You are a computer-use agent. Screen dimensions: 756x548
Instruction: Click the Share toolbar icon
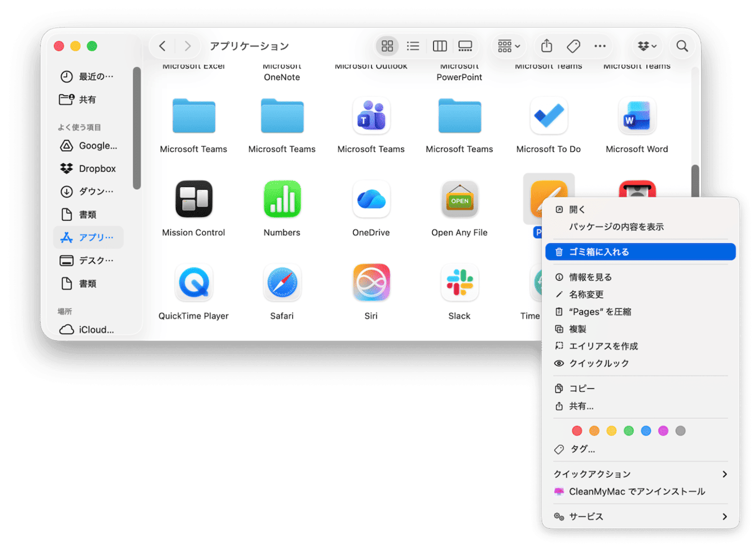coord(546,46)
